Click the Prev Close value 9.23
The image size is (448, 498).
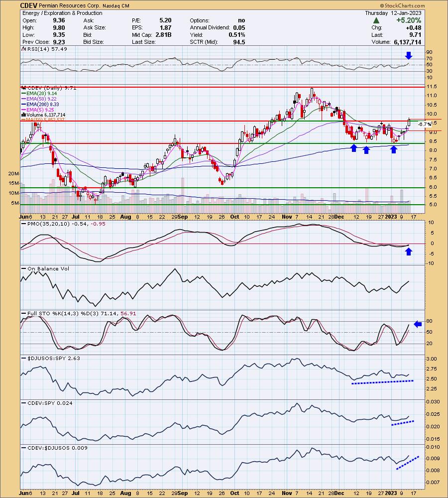(59, 42)
